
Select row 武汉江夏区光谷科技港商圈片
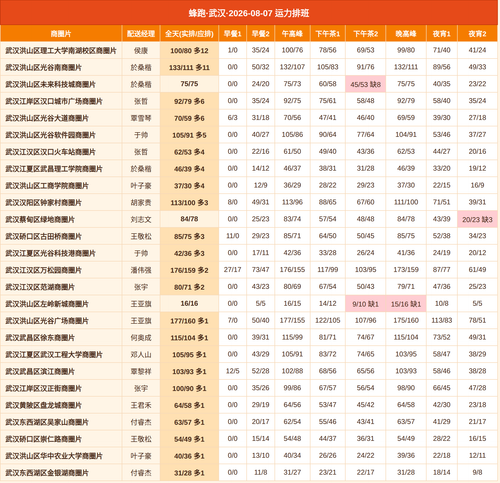249,253
